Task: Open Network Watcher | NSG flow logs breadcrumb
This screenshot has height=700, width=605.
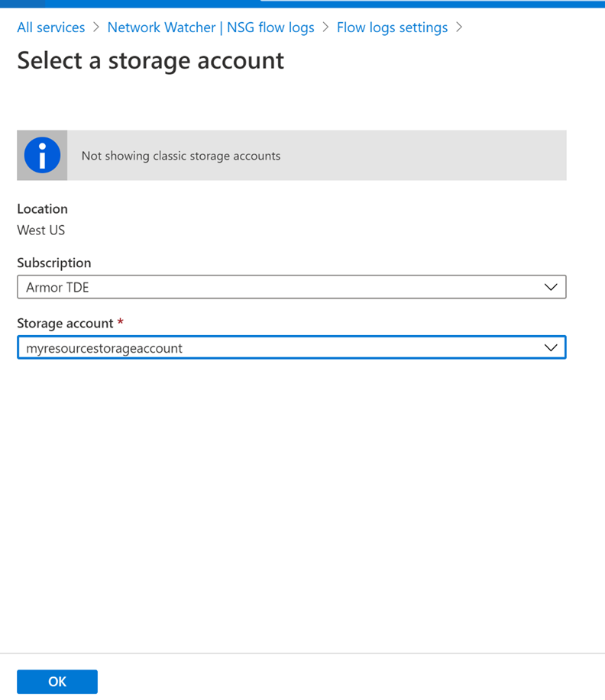Action: pyautogui.click(x=211, y=27)
